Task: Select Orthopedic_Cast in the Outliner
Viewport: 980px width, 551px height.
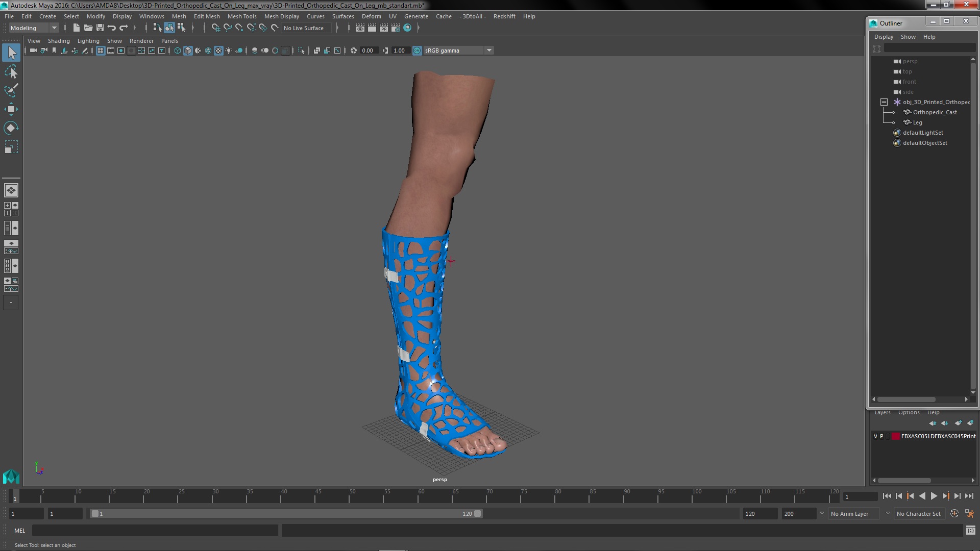Action: click(935, 112)
